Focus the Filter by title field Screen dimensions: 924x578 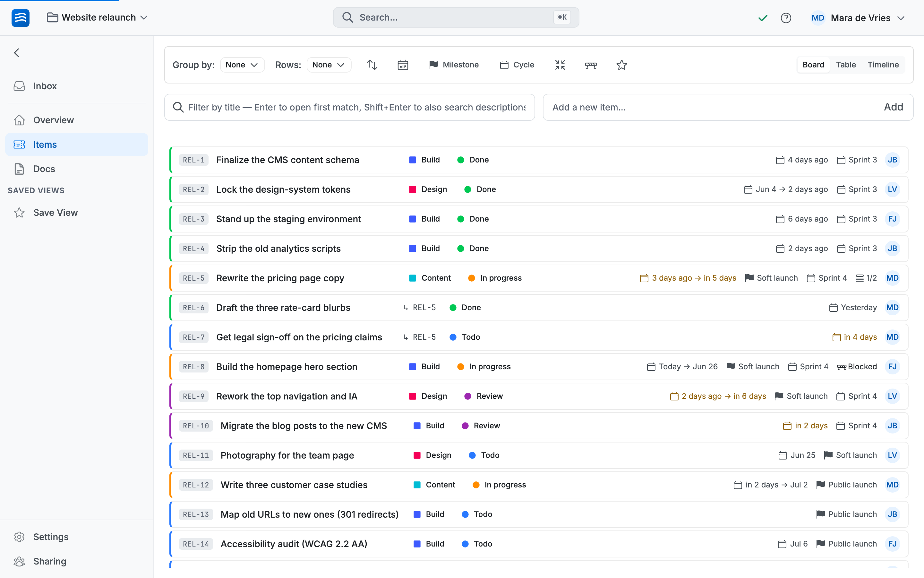(x=349, y=108)
